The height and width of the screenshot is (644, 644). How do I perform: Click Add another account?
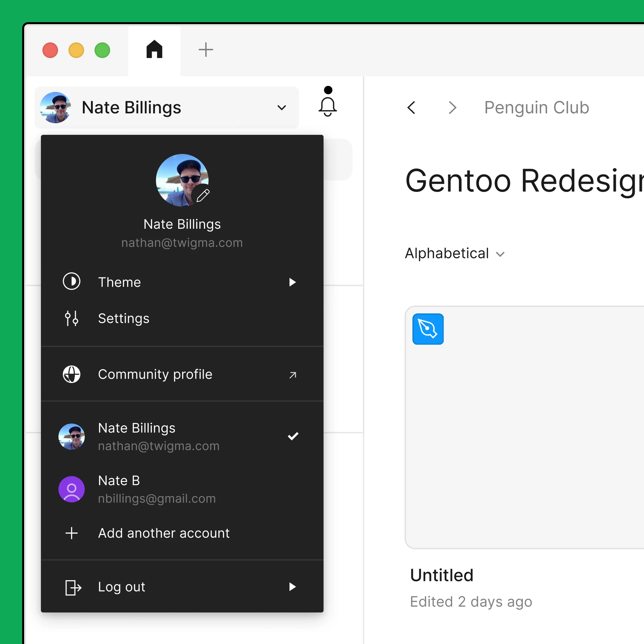(163, 533)
